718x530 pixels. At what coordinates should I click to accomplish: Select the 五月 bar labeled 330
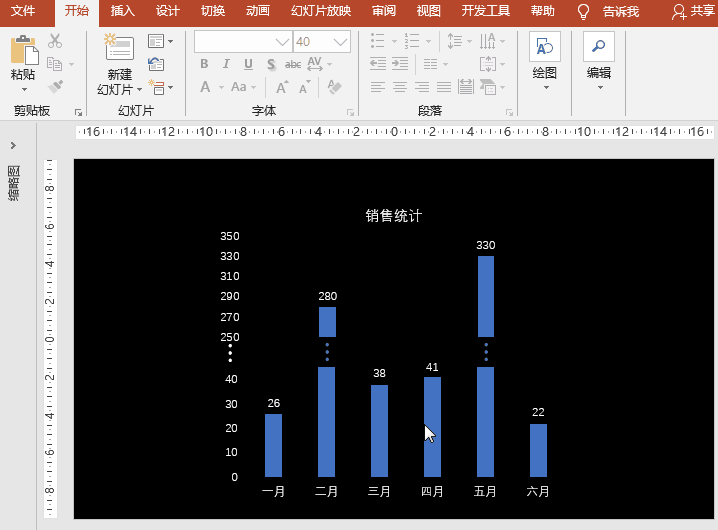point(486,366)
